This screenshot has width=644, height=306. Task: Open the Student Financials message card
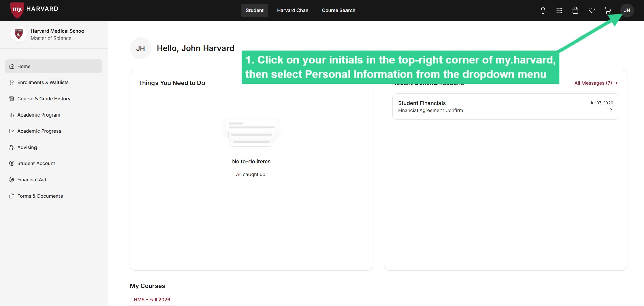(505, 106)
